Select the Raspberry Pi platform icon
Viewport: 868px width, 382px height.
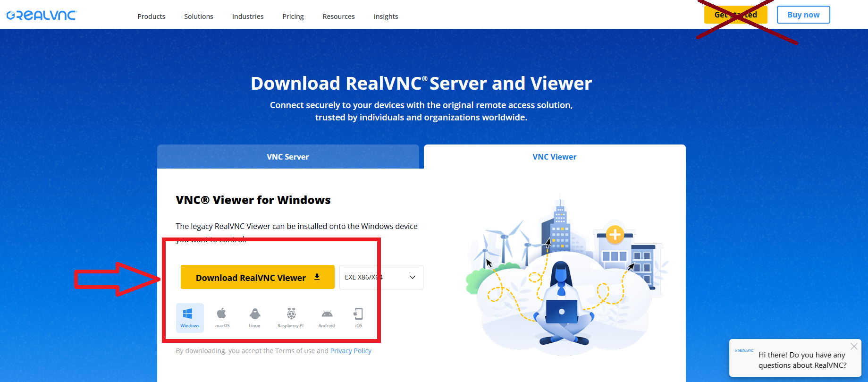pos(291,318)
